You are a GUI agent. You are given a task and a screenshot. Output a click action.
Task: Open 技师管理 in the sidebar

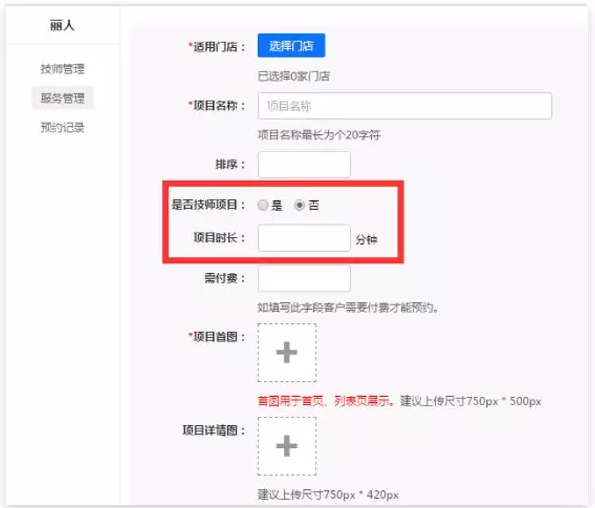coord(62,69)
